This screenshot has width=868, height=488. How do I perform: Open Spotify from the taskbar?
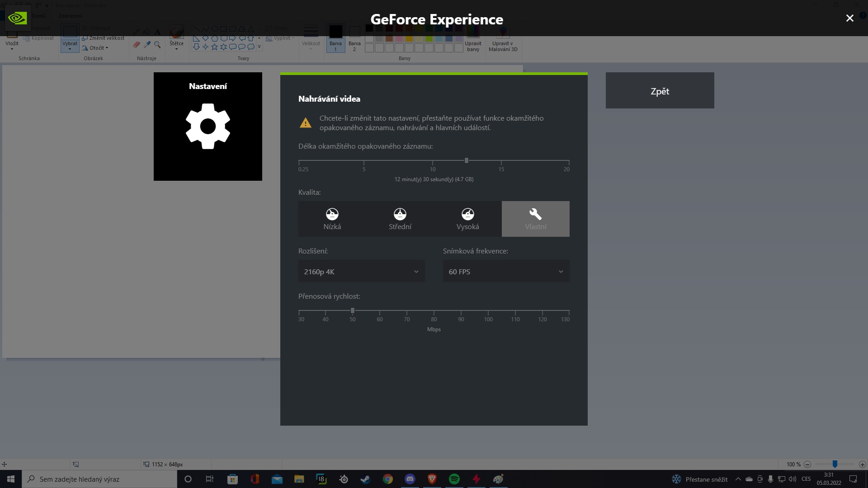coord(454,479)
